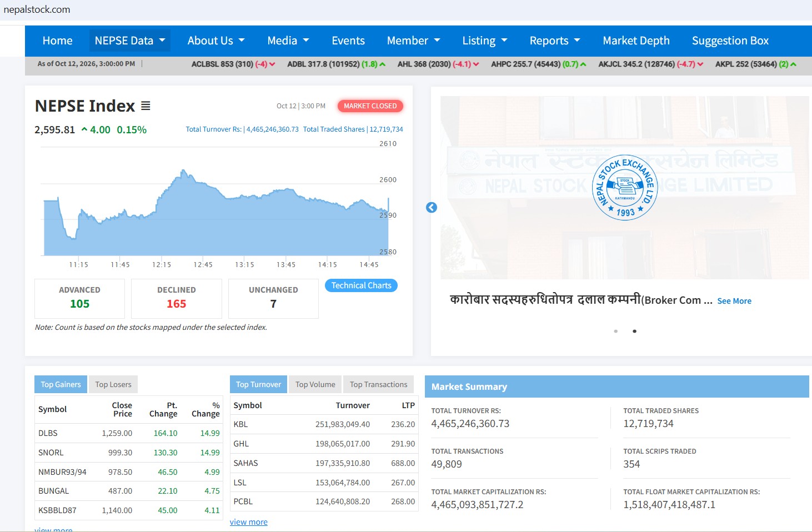The width and height of the screenshot is (812, 532).
Task: Click the MARKET CLOSED badge
Action: (x=370, y=106)
